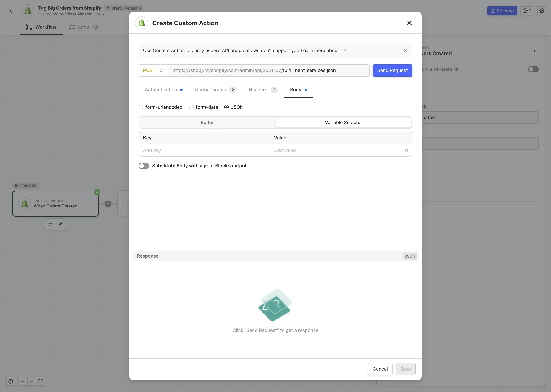Click the Draft Version 1 badge
Viewport: 551px width, 392px height.
click(124, 8)
